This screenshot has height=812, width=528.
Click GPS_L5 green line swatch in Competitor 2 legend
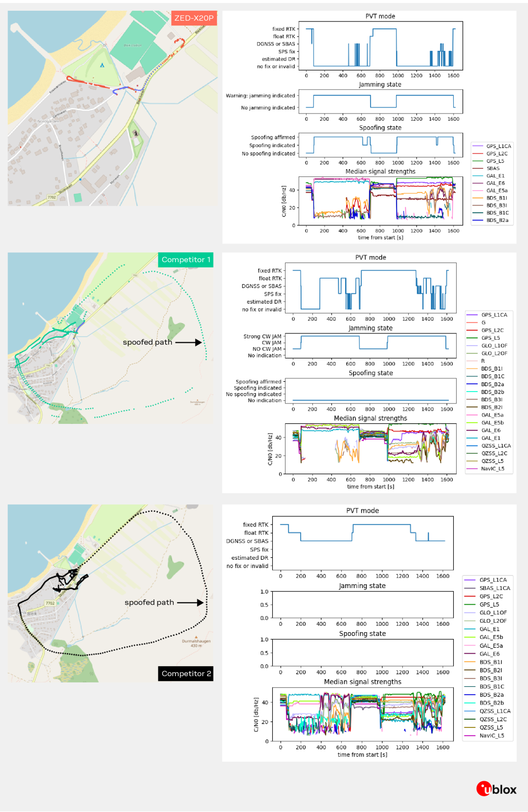pos(470,605)
